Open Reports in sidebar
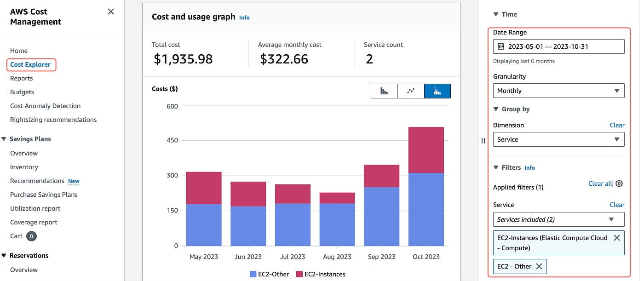The image size is (644, 281). [x=22, y=78]
